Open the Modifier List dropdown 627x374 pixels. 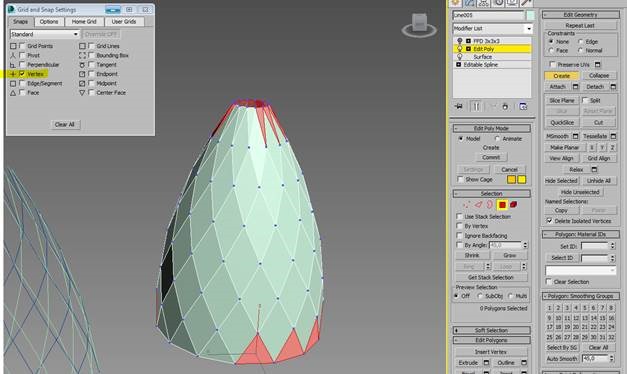pyautogui.click(x=493, y=29)
